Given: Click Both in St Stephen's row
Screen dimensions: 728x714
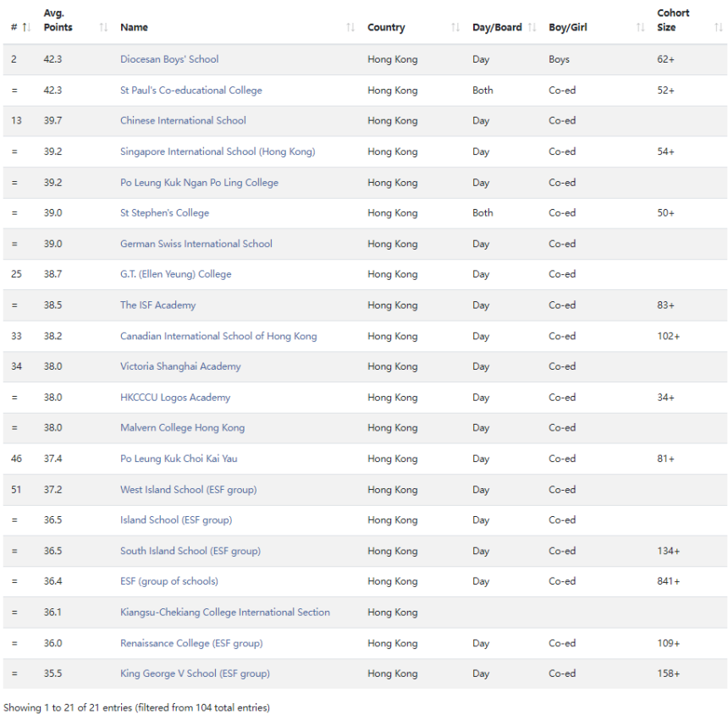Looking at the screenshot, I should click(483, 213).
